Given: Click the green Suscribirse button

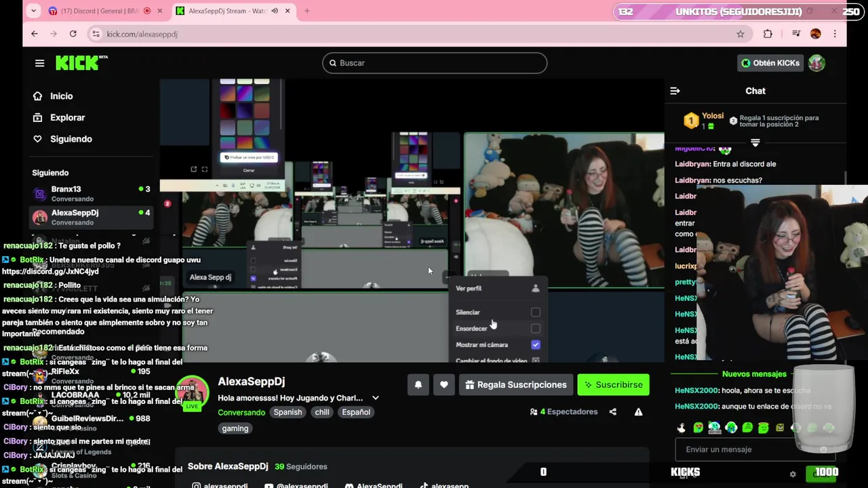Looking at the screenshot, I should pos(613,385).
